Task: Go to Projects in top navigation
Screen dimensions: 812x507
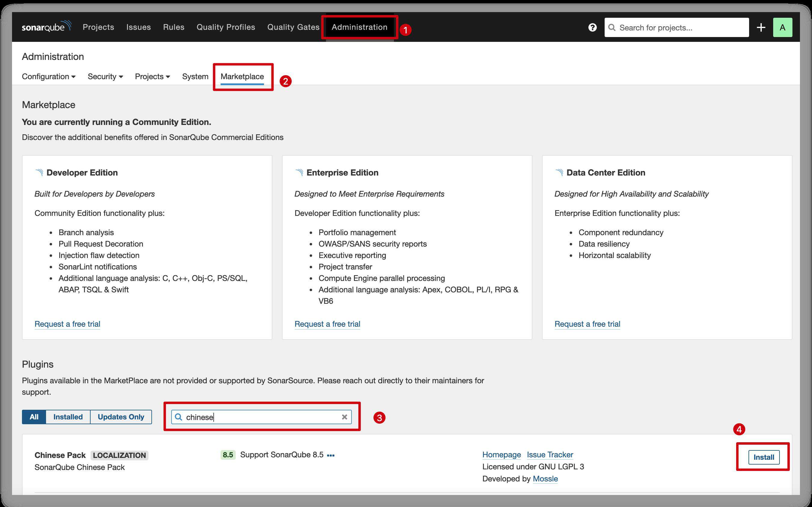Action: (x=98, y=27)
